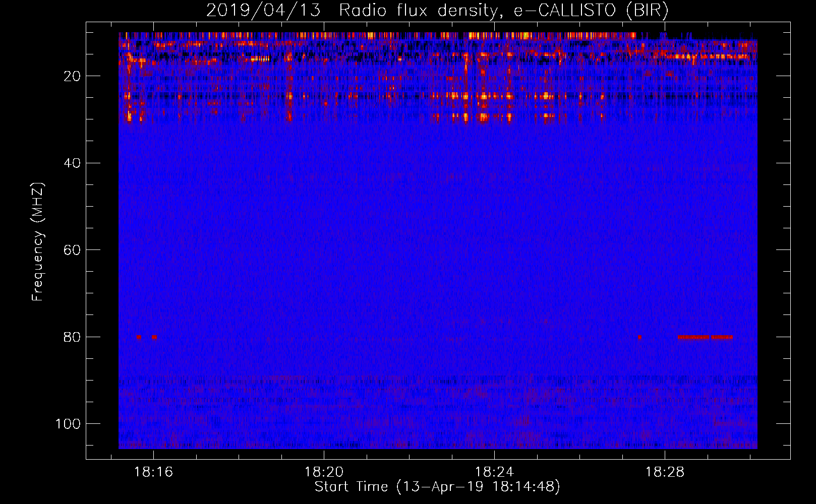This screenshot has height=504, width=816.
Task: Click the '18:24' time tick label
Action: (x=494, y=472)
